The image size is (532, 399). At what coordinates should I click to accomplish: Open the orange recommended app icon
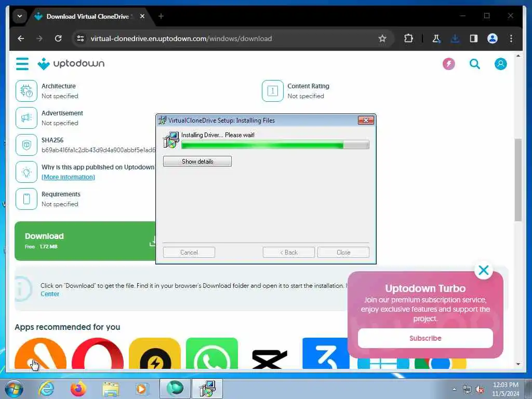tap(41, 353)
